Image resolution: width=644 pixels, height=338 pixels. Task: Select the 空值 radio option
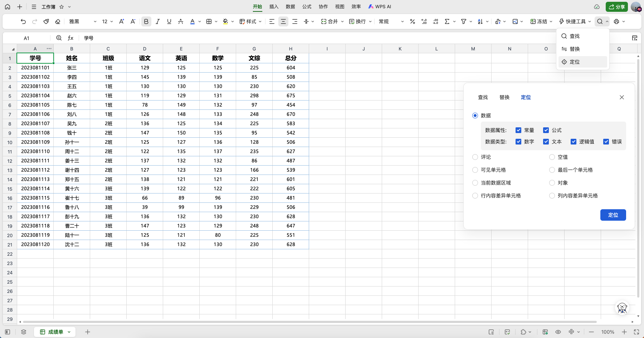[x=552, y=157]
